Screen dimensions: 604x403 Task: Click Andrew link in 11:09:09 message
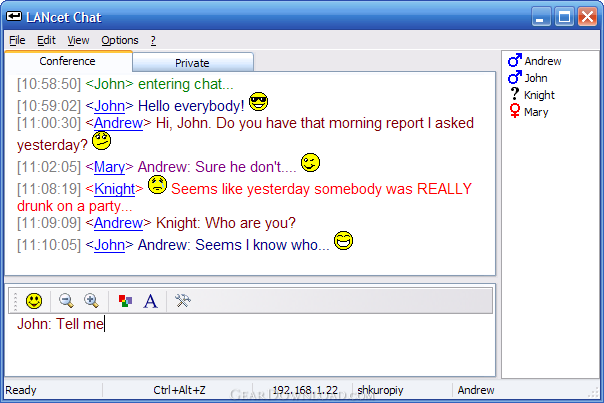pos(118,223)
